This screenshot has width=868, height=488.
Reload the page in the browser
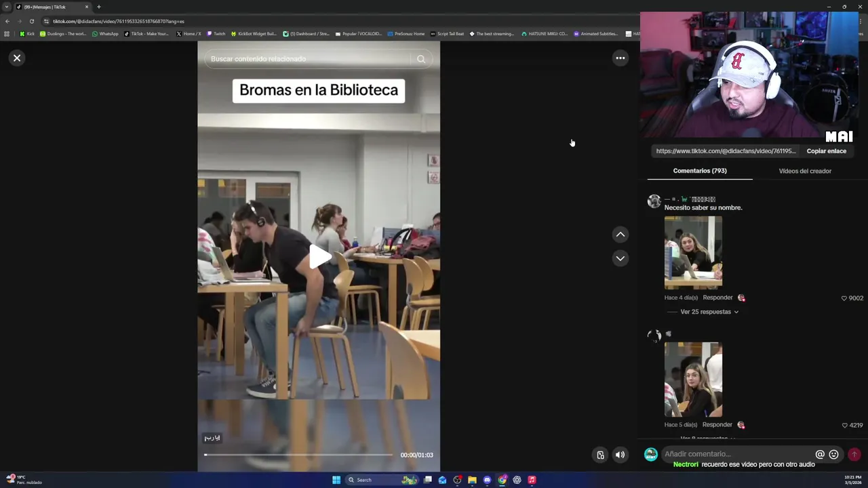click(x=31, y=21)
